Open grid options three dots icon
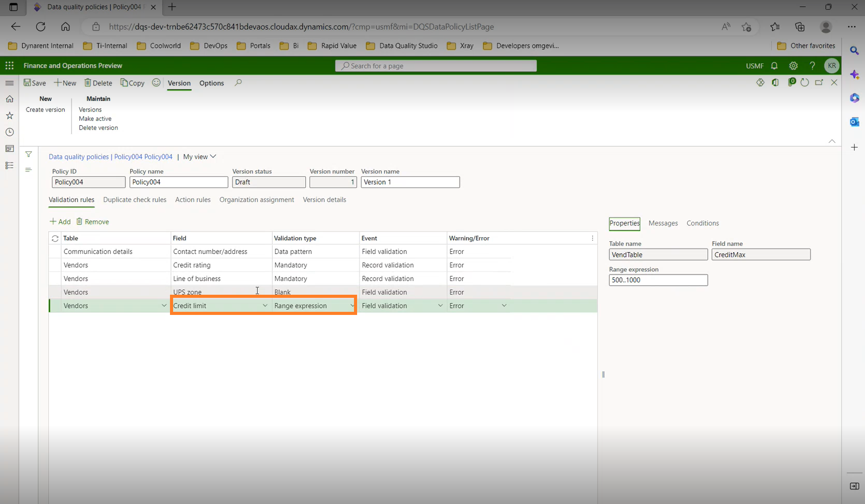The height and width of the screenshot is (504, 865). pyautogui.click(x=592, y=238)
